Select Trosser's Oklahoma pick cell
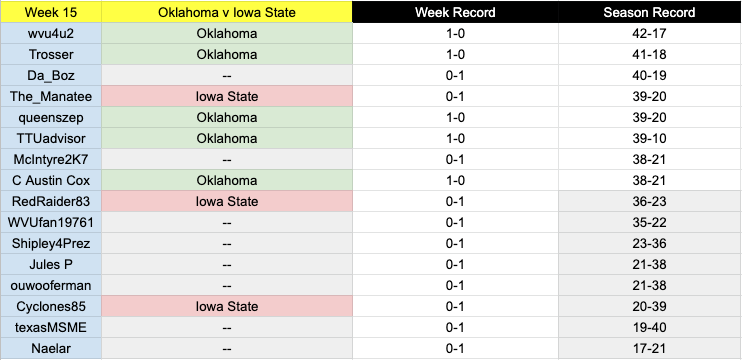 [227, 54]
